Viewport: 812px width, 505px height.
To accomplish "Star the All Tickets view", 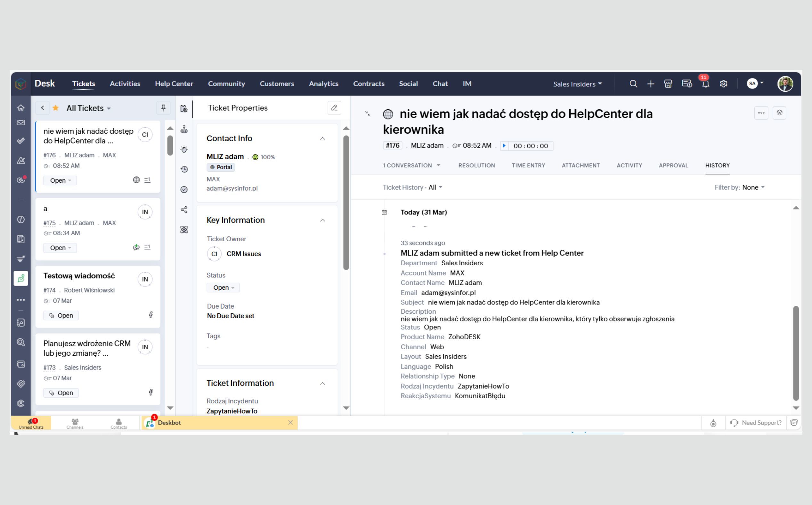I will point(56,108).
